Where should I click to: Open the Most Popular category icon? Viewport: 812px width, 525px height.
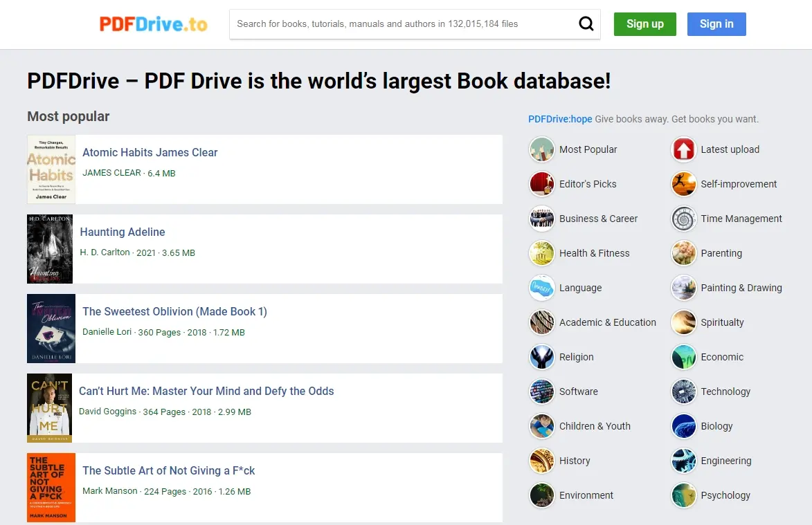coord(542,149)
